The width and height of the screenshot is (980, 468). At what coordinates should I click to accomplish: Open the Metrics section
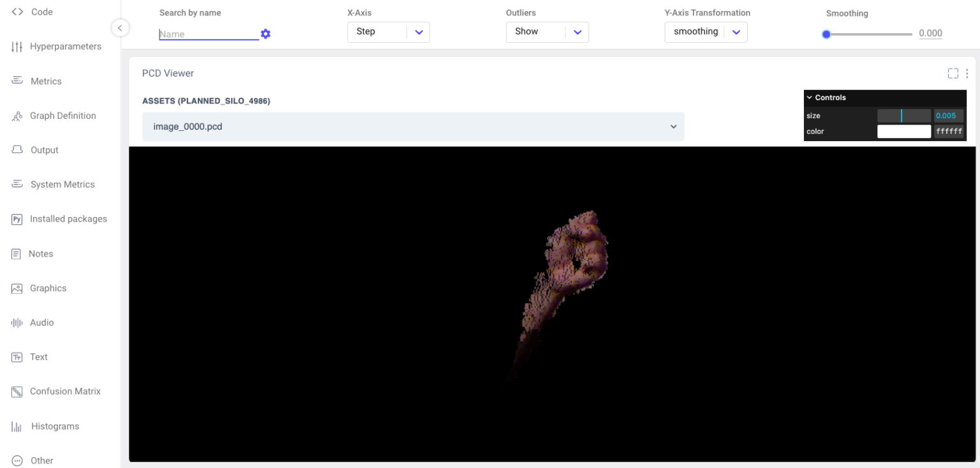pos(46,81)
